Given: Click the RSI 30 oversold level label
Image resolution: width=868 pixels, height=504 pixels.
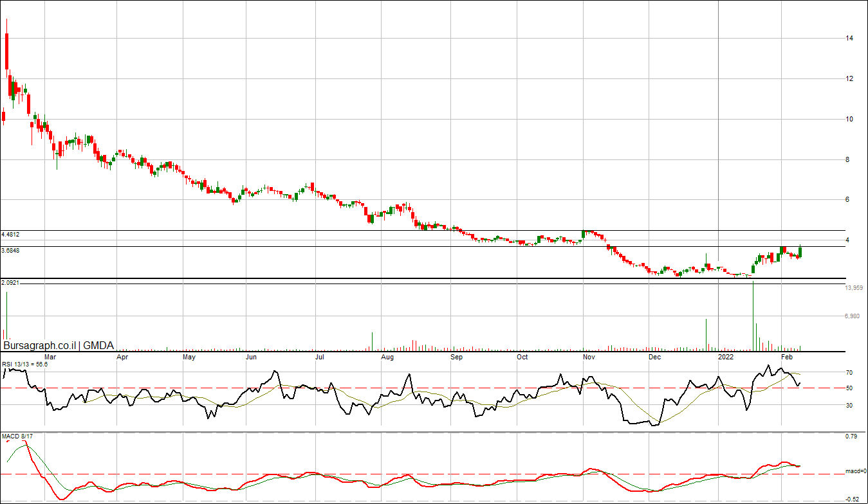Looking at the screenshot, I should coord(849,406).
